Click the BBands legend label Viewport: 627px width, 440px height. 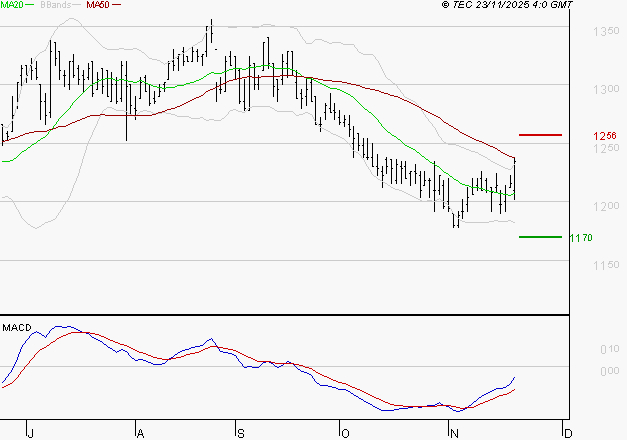(x=55, y=5)
